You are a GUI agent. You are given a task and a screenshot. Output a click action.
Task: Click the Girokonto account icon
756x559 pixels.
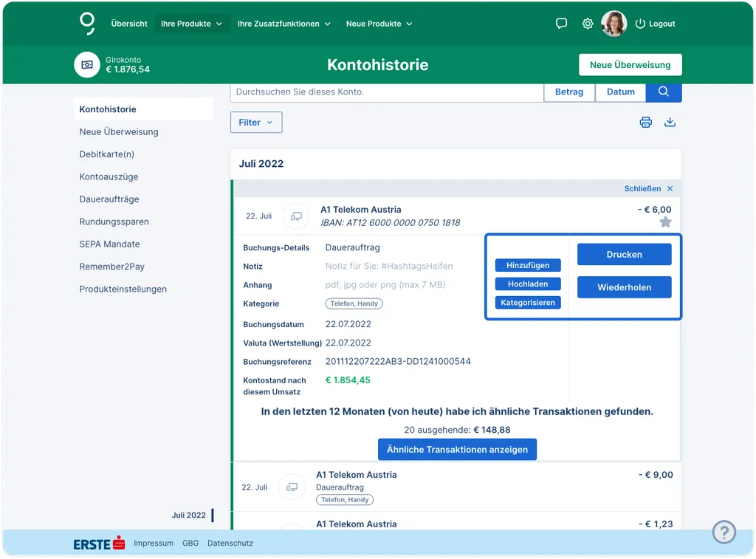(x=87, y=65)
